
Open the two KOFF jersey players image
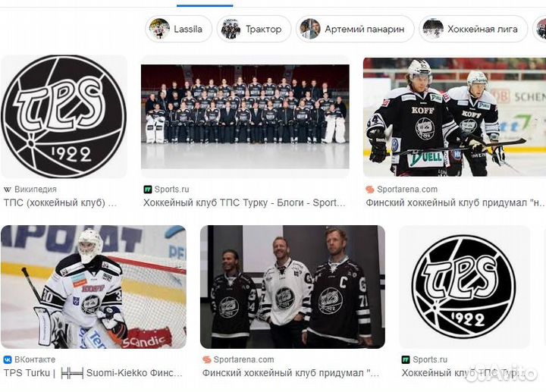(453, 116)
